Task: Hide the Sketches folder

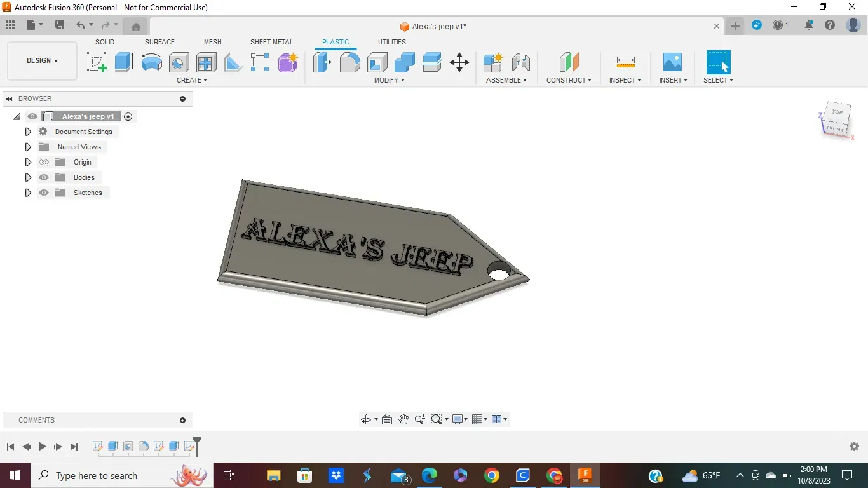Action: pos(44,193)
